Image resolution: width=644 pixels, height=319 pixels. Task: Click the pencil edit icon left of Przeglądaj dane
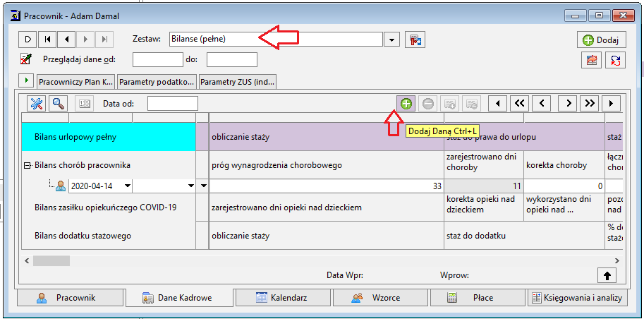pyautogui.click(x=26, y=59)
